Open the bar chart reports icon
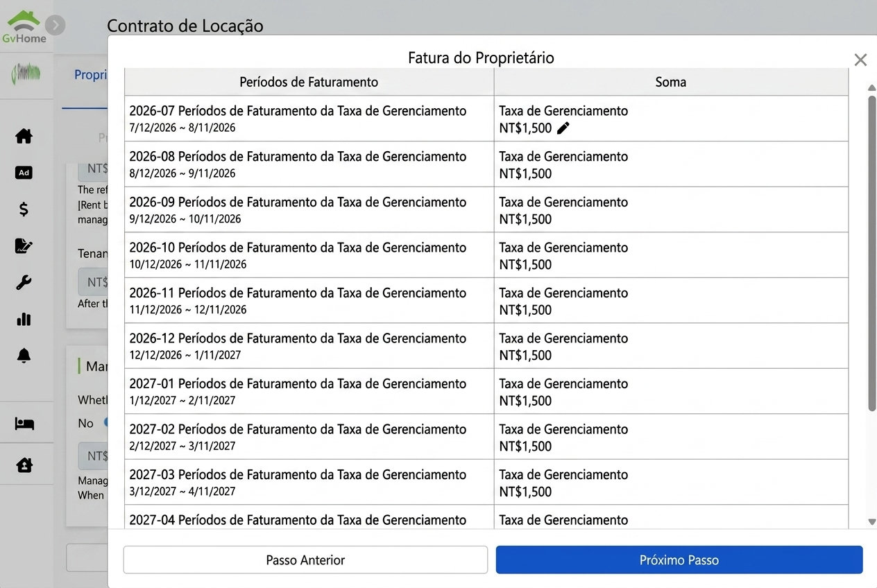Image resolution: width=877 pixels, height=588 pixels. (24, 319)
